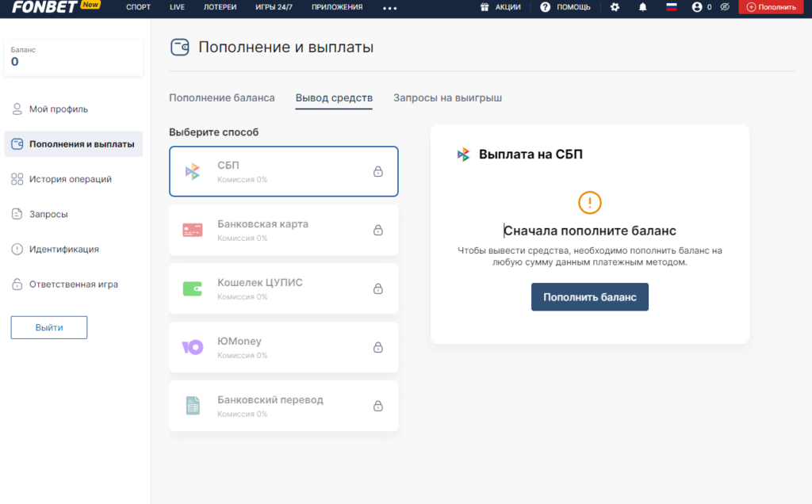Click the grid icon beside История операций
Image resolution: width=812 pixels, height=504 pixels.
[x=17, y=179]
